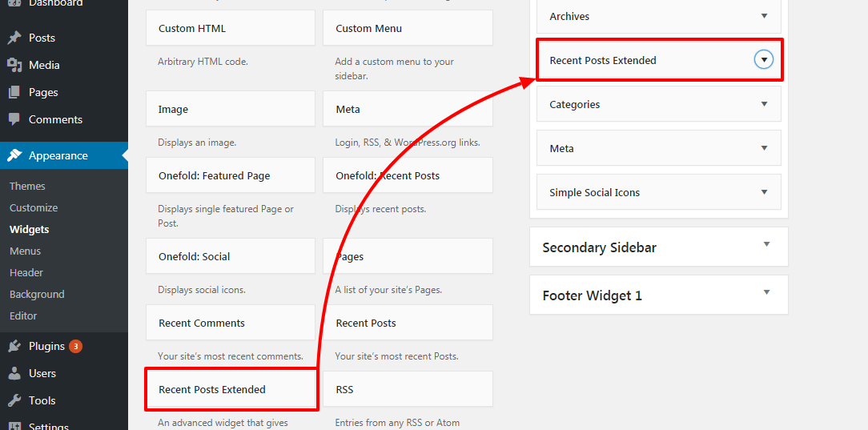868x430 pixels.
Task: Select the Custom HTML available widget
Action: click(231, 28)
